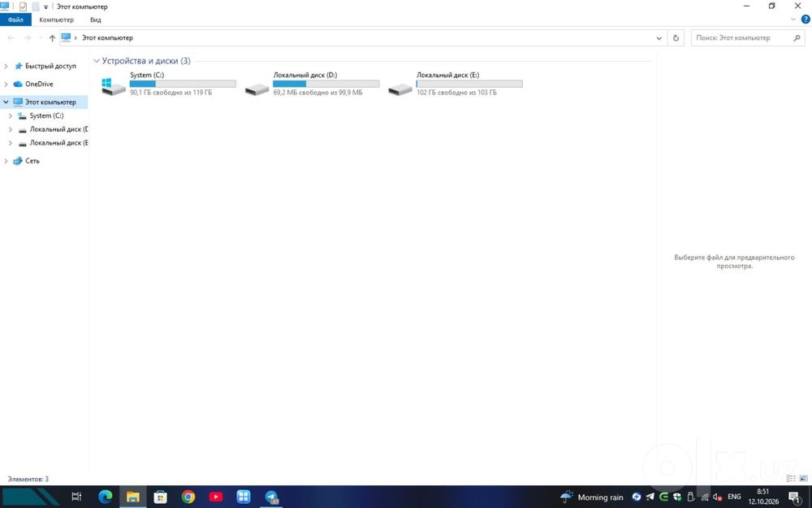Expand Быстрый доступ in the navigation pane
Screen dimensions: 812x508
(x=6, y=67)
